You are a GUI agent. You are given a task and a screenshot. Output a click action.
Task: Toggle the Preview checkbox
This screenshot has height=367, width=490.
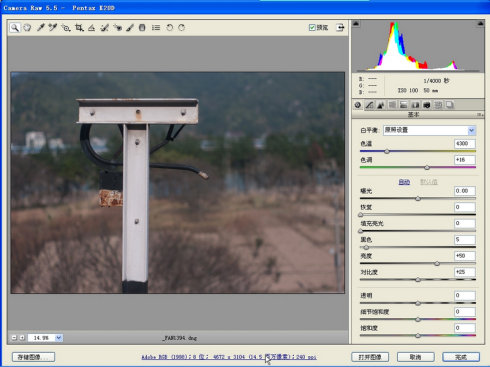(x=312, y=28)
